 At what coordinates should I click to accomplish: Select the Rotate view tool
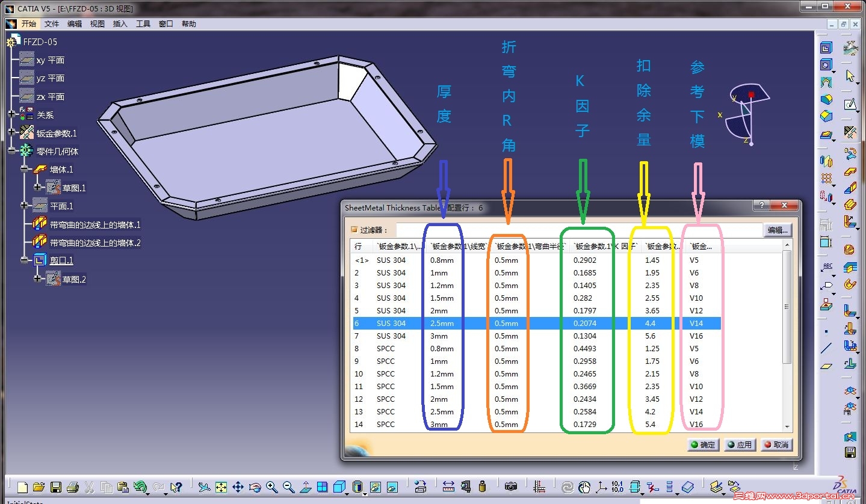[x=255, y=487]
